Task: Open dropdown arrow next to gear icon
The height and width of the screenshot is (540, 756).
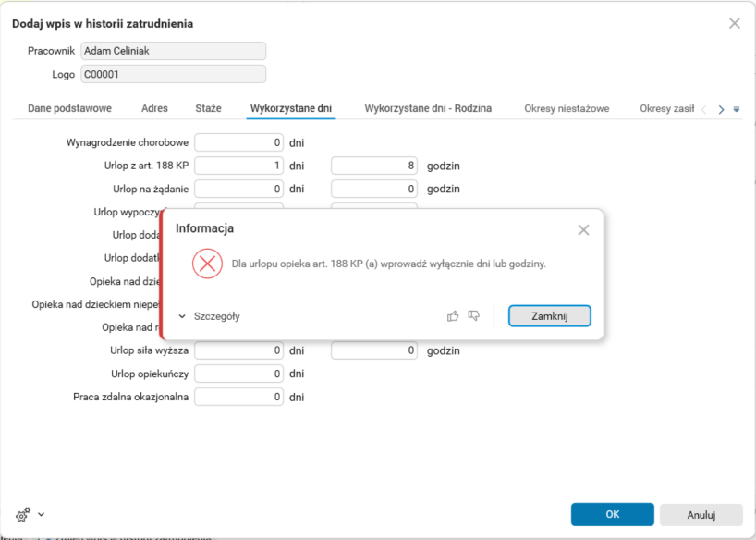Action: coord(41,514)
